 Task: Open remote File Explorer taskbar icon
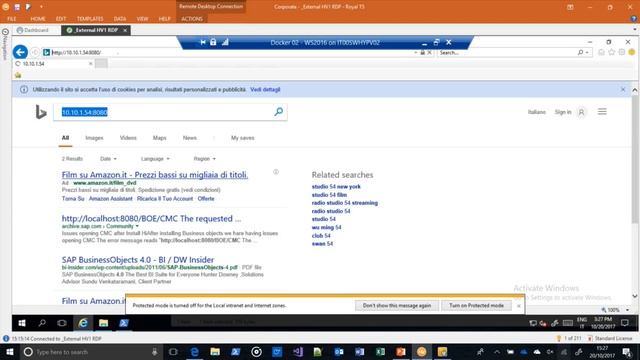coord(103,323)
